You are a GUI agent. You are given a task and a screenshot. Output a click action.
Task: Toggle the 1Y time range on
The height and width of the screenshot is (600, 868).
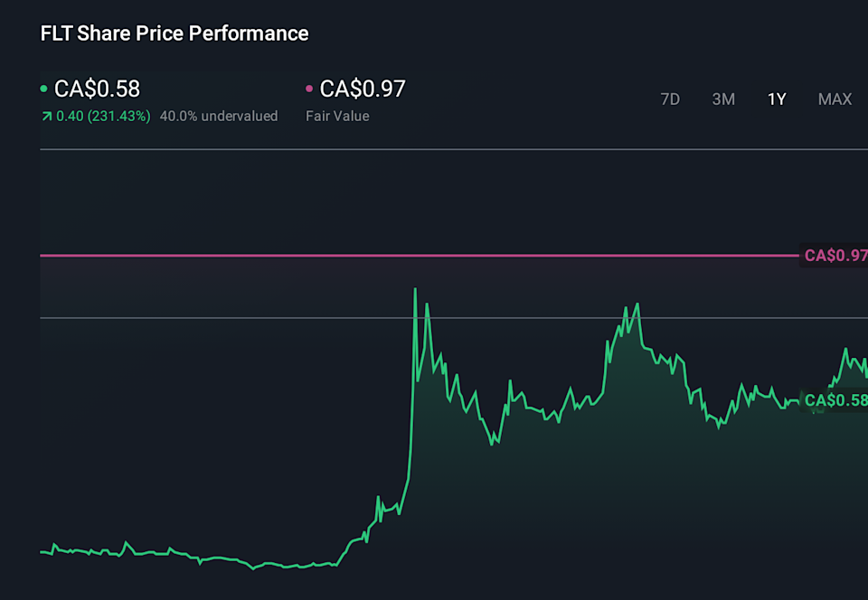point(777,99)
